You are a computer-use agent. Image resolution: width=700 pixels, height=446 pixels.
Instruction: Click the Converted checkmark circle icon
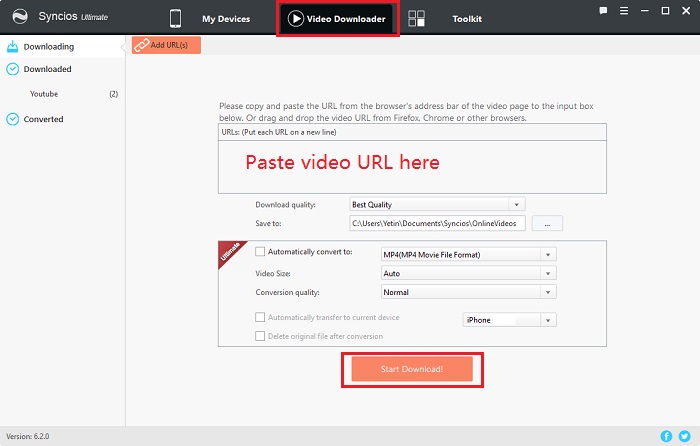(x=12, y=119)
